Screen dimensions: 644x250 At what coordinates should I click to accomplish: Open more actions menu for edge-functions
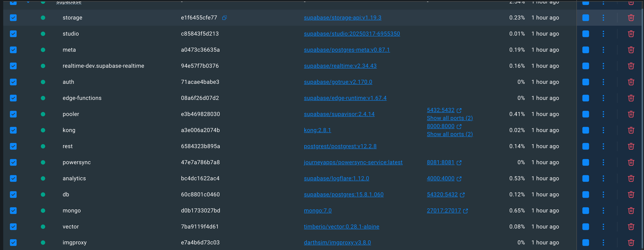(x=603, y=98)
